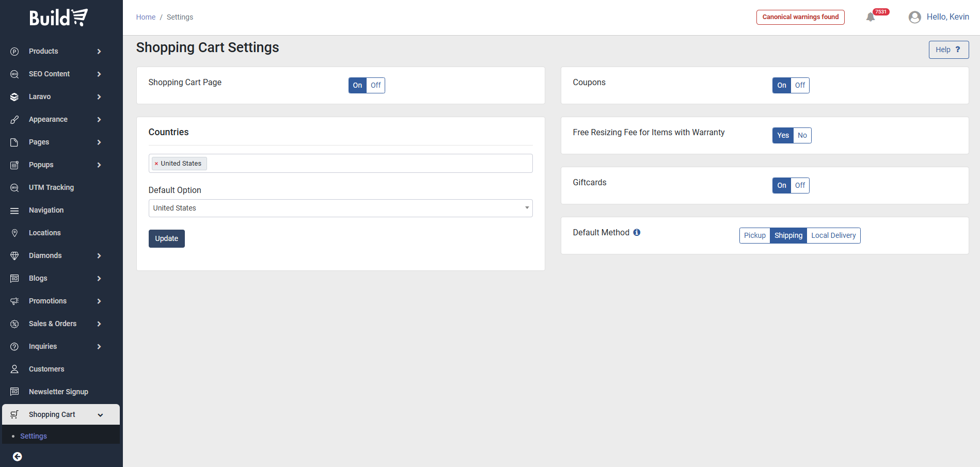980x467 pixels.
Task: Click Hello, Kevin user link
Action: point(947,17)
